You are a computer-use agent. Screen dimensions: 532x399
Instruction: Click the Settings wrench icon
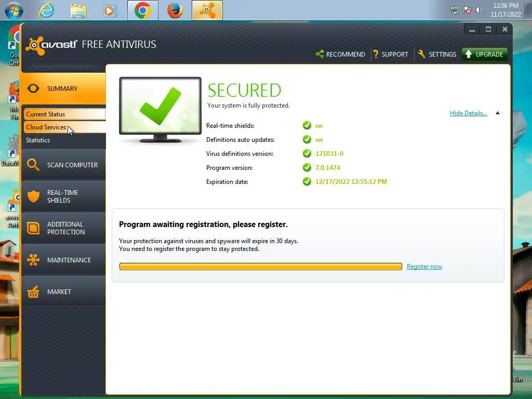tap(421, 54)
